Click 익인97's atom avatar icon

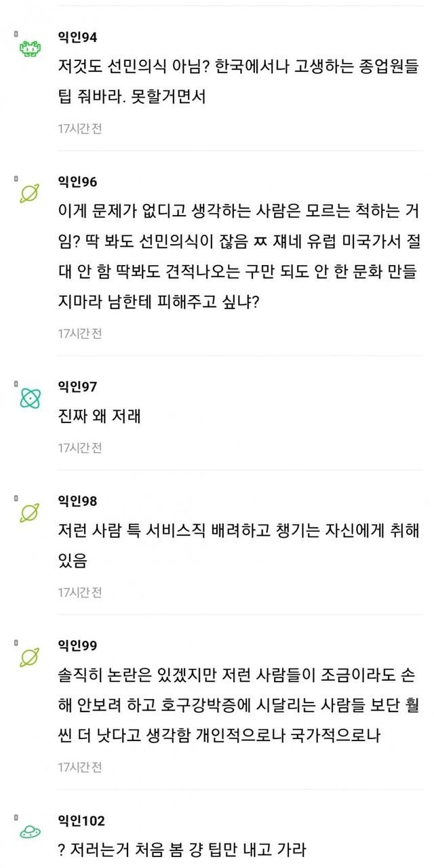30,398
